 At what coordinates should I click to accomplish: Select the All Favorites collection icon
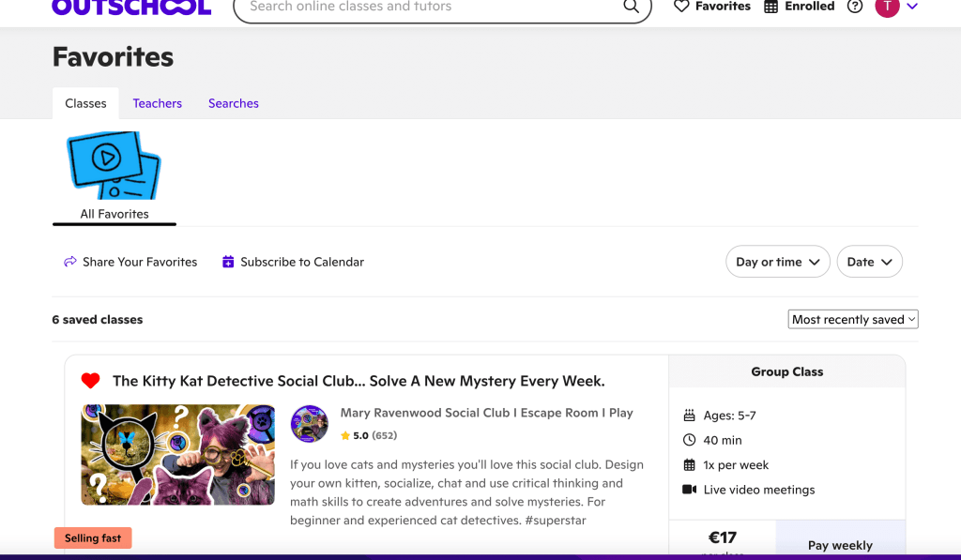coord(114,165)
